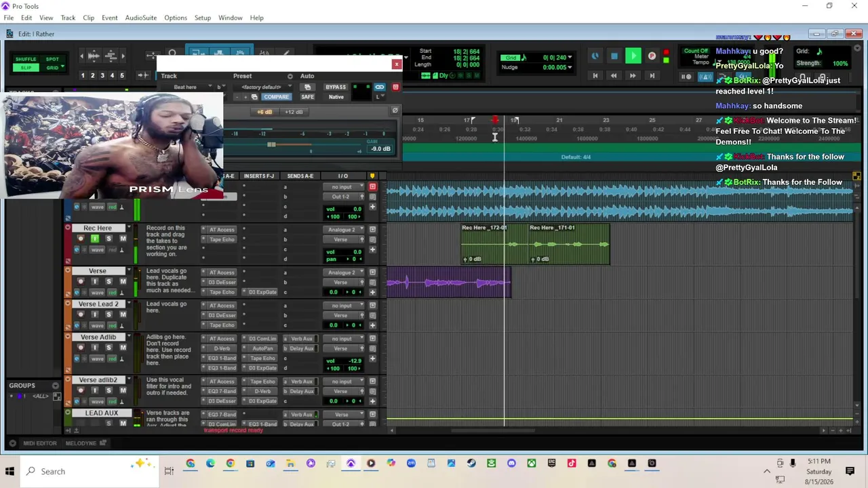Screen dimensions: 868x488
Task: Click the Fast Forward transport button
Action: coord(633,76)
